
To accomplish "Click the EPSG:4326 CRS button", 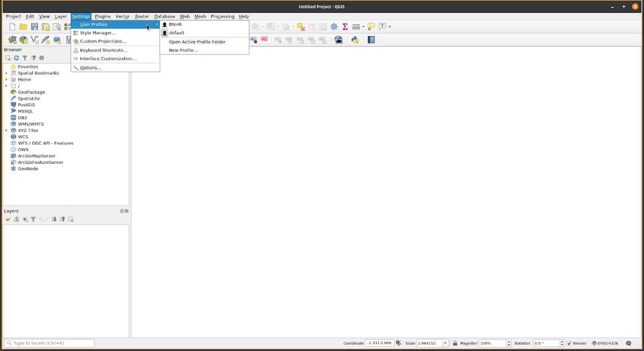I will pyautogui.click(x=605, y=343).
